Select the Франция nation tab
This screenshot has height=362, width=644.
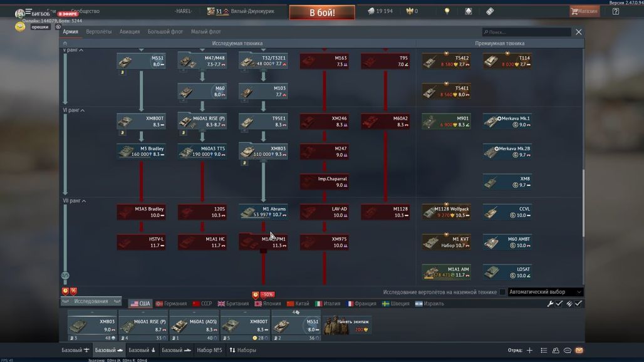pos(361,304)
